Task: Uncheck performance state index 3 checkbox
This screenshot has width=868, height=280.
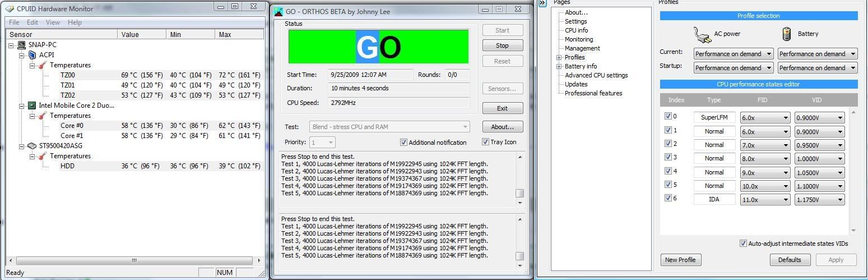Action: click(668, 157)
